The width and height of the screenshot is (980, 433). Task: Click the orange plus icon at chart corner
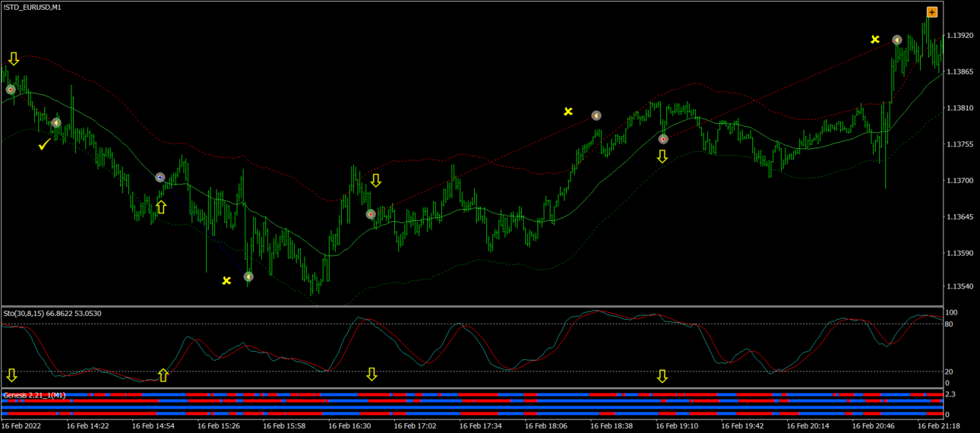[x=932, y=12]
